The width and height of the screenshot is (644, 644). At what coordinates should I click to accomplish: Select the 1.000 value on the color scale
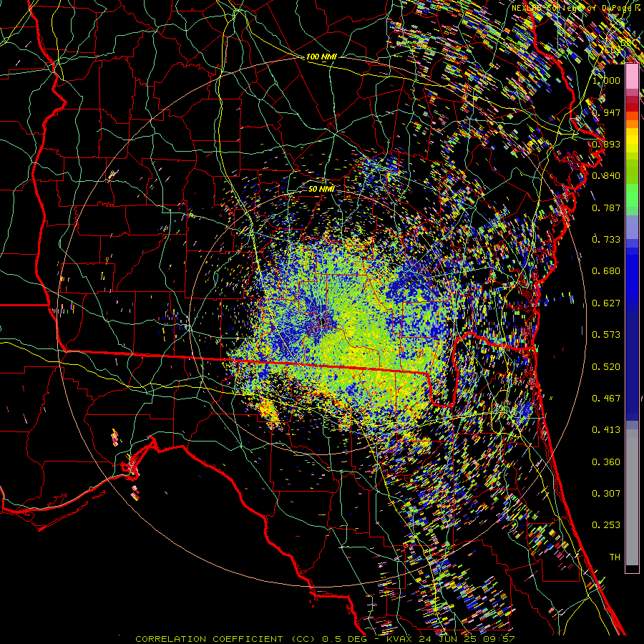[606, 80]
